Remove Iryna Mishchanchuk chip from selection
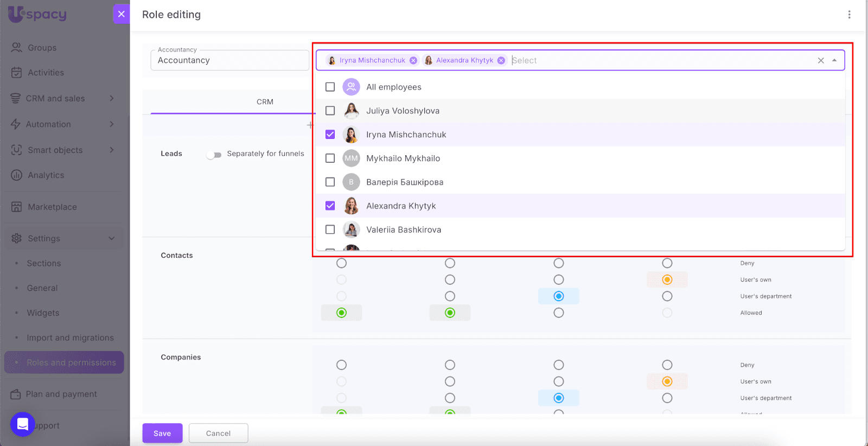The height and width of the screenshot is (446, 868). click(413, 61)
